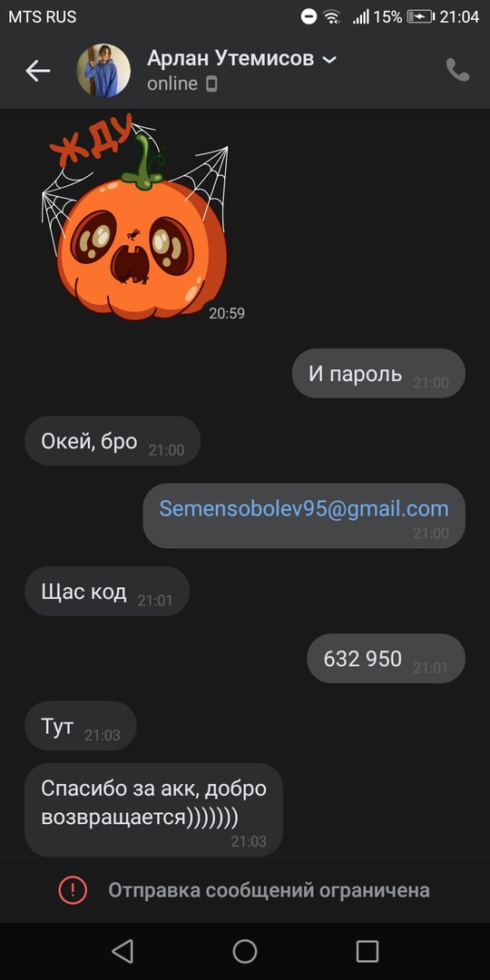Tap the mobile device online indicator

[211, 83]
